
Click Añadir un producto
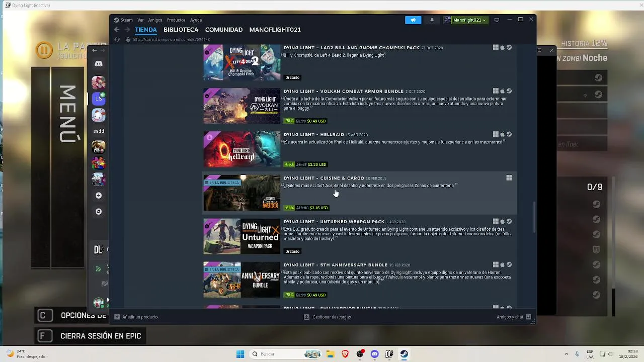[136, 317]
